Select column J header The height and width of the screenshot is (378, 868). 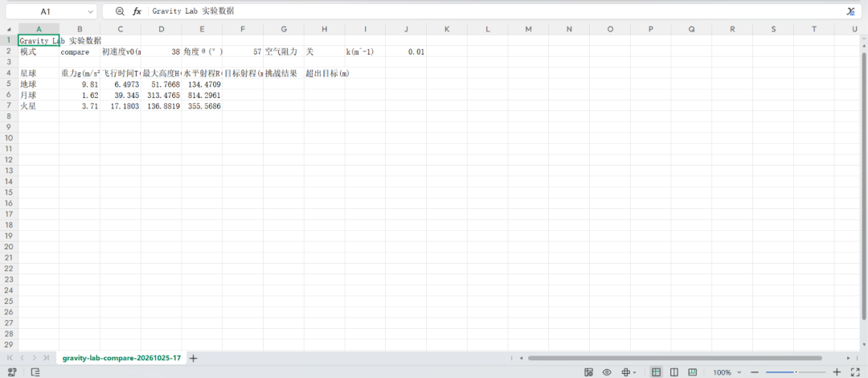[x=406, y=30]
